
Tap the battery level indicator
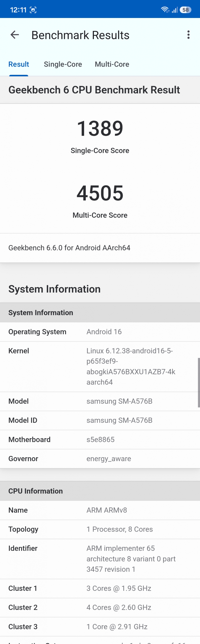point(185,10)
